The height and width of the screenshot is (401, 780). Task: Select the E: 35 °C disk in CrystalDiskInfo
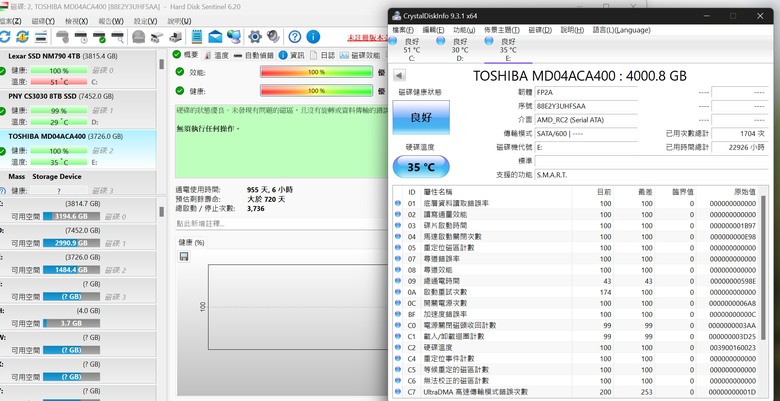(x=507, y=50)
